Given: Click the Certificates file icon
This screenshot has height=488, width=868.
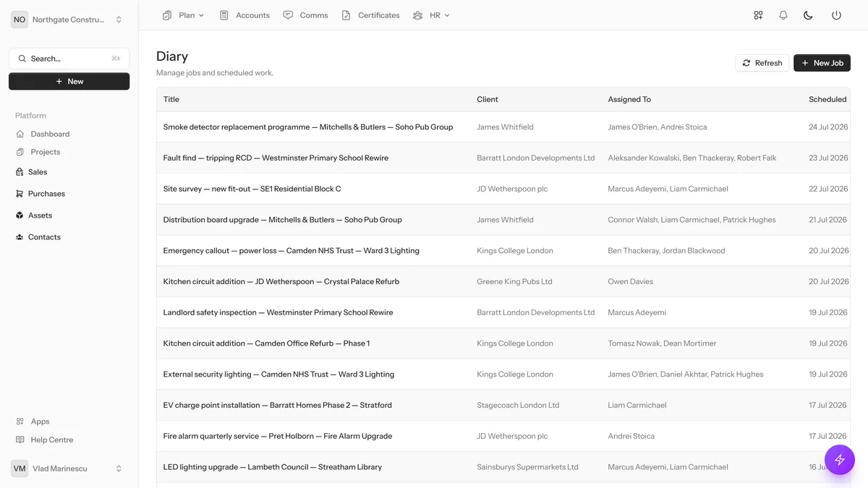Looking at the screenshot, I should 346,15.
